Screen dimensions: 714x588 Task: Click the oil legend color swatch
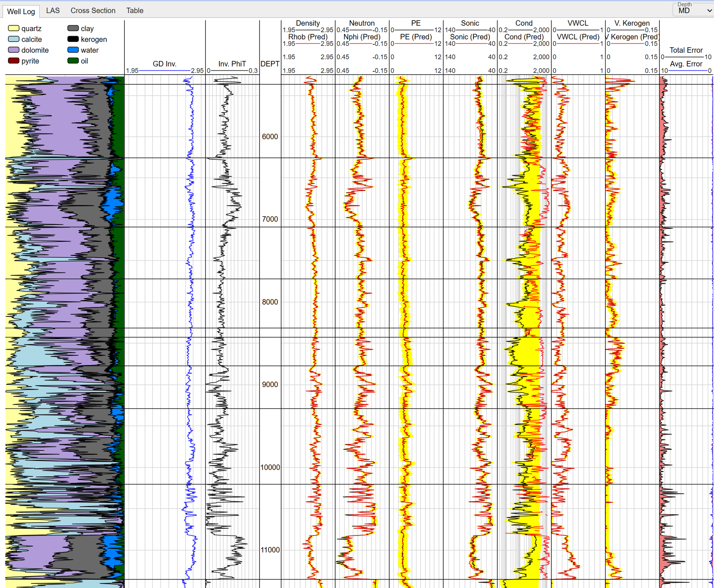coord(73,61)
